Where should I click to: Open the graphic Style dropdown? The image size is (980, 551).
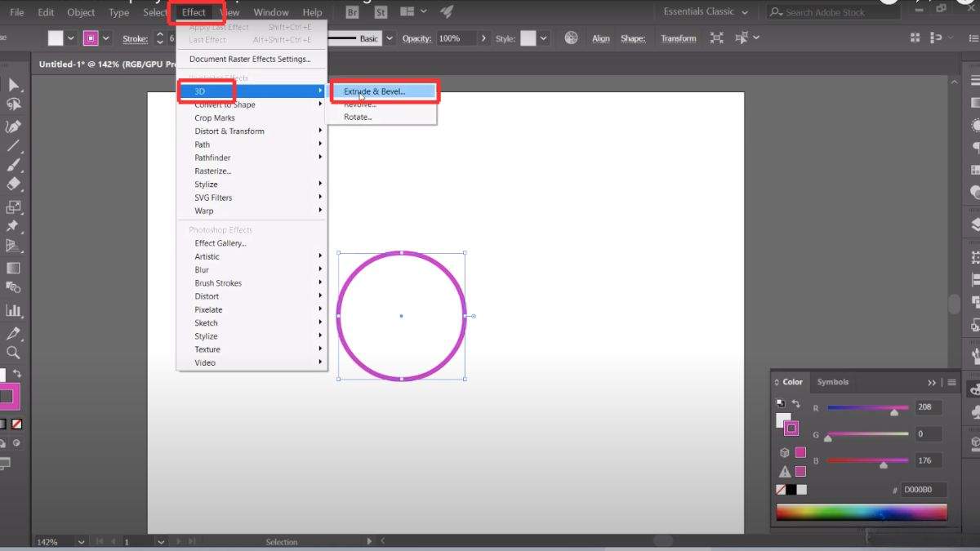tap(543, 38)
